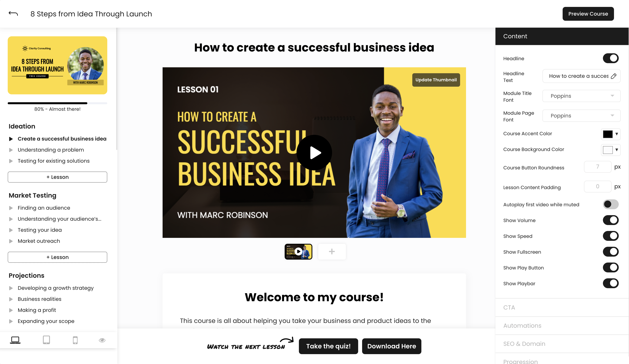Expand the Course Background Color picker arrow

click(x=617, y=150)
